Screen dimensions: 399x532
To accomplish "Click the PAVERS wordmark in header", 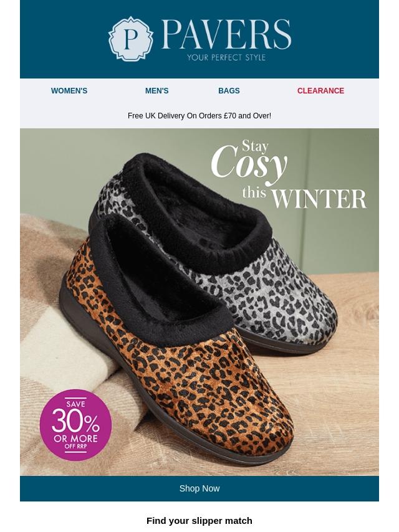I will coord(226,34).
